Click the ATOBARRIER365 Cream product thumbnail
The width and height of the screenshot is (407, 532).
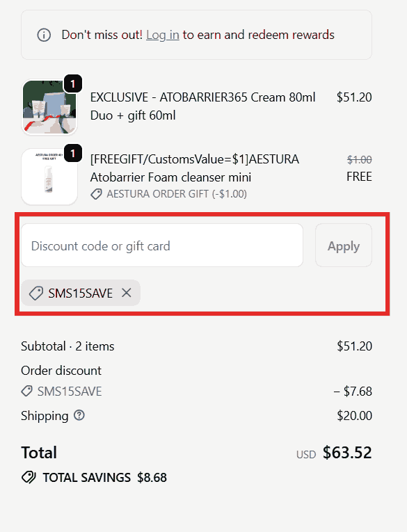click(49, 107)
